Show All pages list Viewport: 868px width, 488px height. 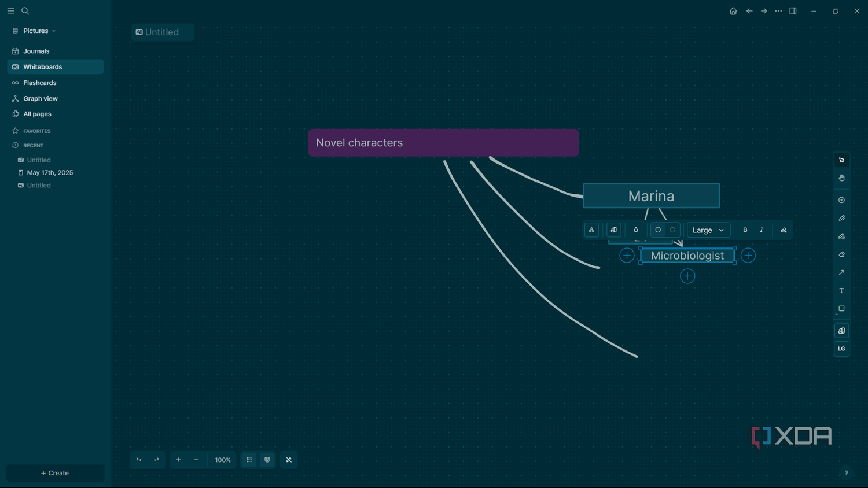(56, 114)
